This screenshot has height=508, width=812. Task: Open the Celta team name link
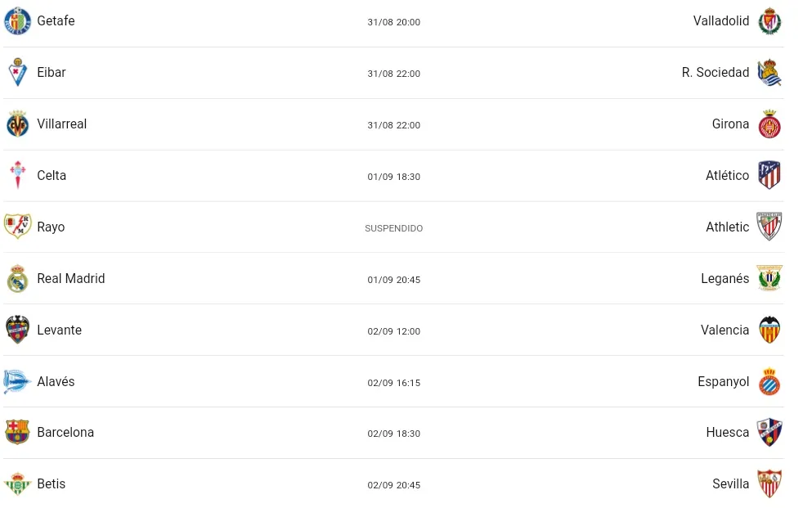coord(52,176)
